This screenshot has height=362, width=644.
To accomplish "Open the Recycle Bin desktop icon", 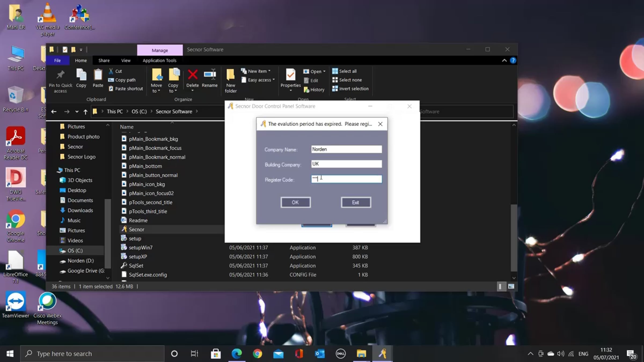I will click(x=16, y=99).
